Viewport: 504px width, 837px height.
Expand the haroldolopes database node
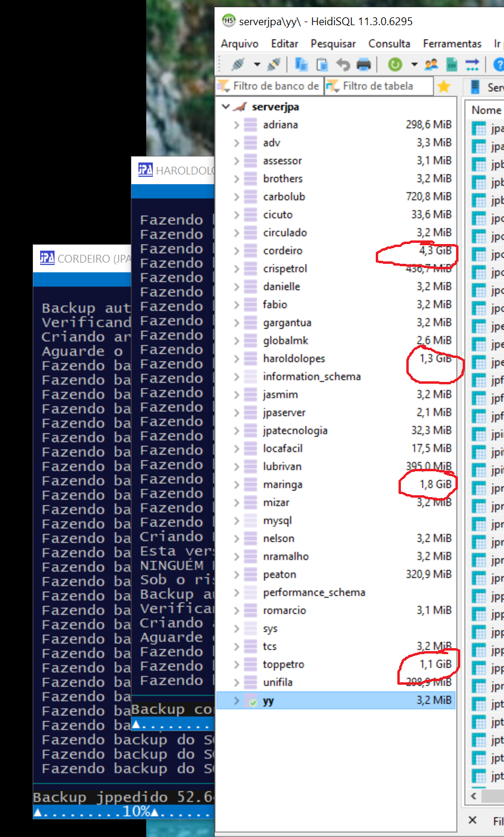tap(237, 359)
